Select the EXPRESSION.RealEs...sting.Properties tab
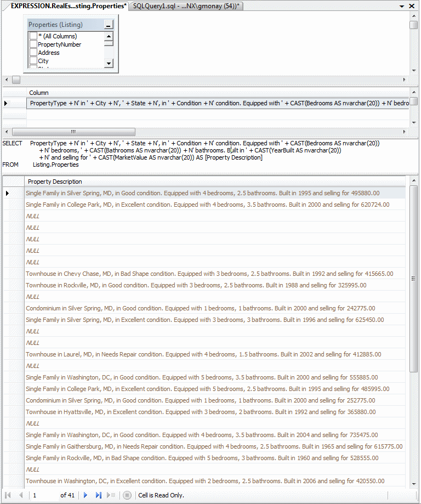The width and height of the screenshot is (421, 504). pos(69,6)
